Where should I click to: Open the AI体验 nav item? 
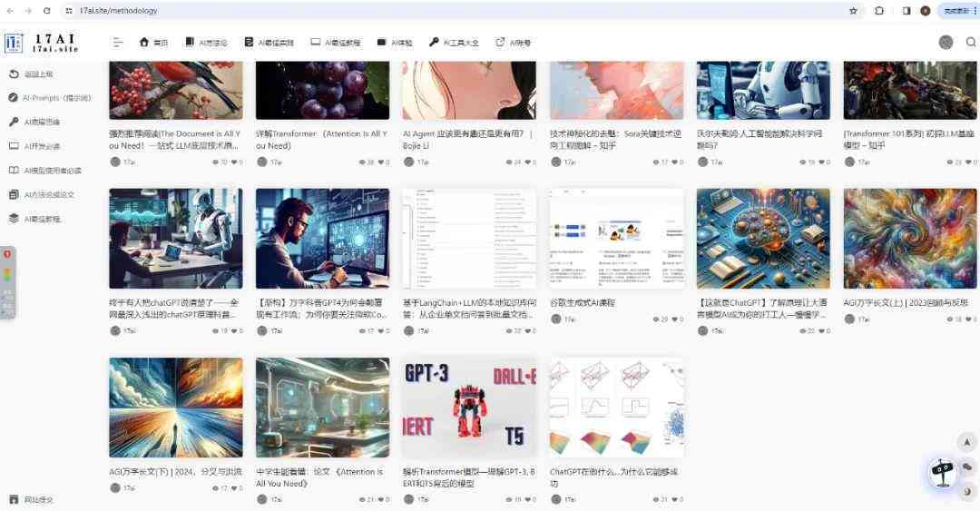[395, 43]
